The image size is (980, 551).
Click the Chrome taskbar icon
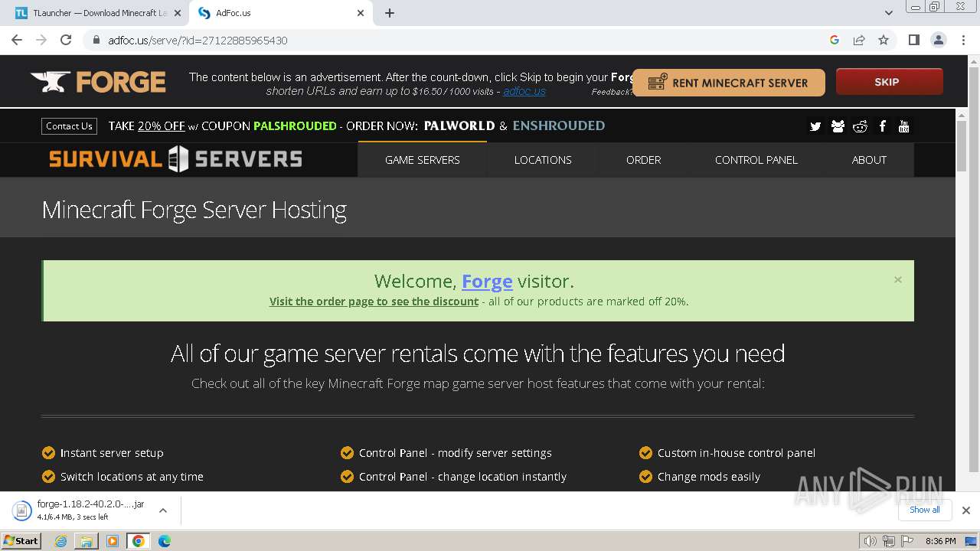(x=139, y=541)
